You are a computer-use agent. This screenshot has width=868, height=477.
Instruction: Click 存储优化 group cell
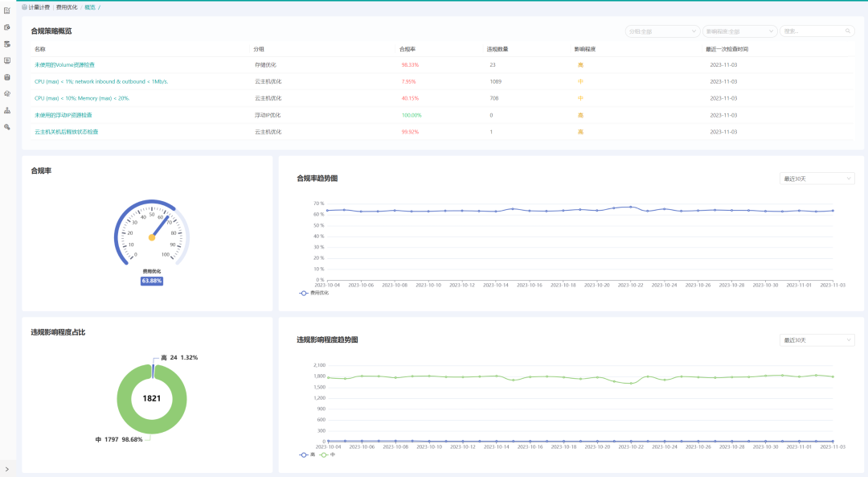[x=265, y=65]
